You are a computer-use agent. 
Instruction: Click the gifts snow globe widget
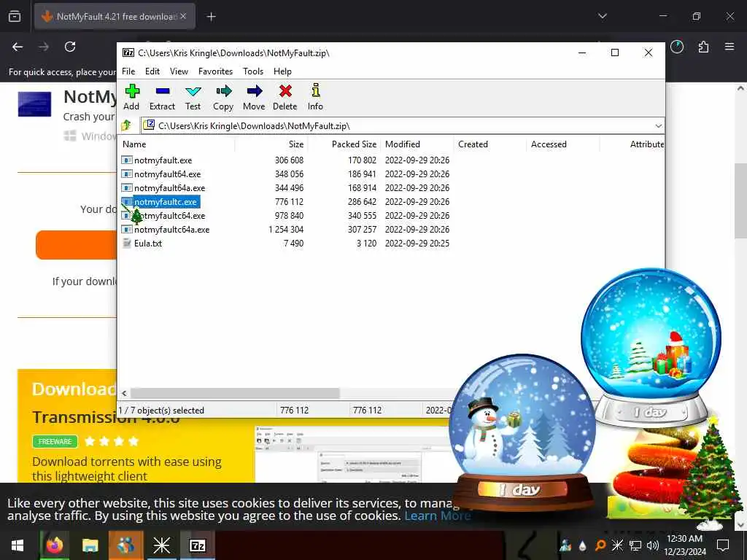tap(651, 346)
